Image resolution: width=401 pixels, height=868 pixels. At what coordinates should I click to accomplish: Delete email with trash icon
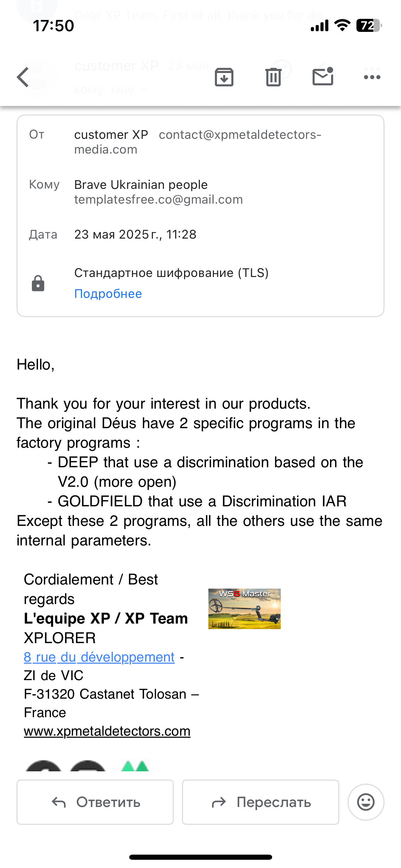pyautogui.click(x=273, y=77)
